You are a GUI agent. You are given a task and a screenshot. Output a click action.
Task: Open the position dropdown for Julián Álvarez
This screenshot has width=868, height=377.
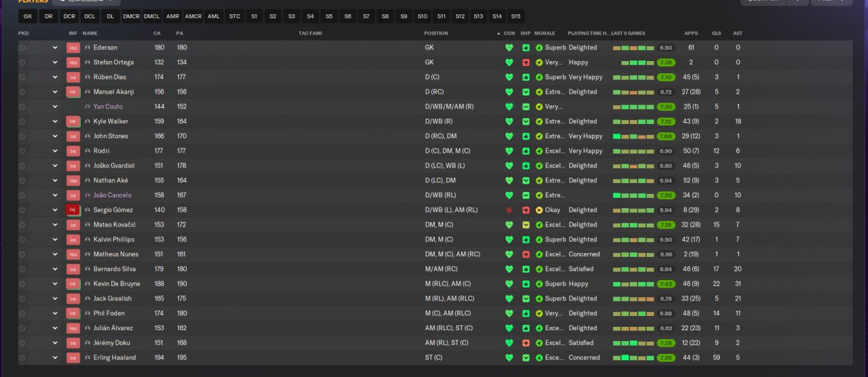(x=55, y=328)
